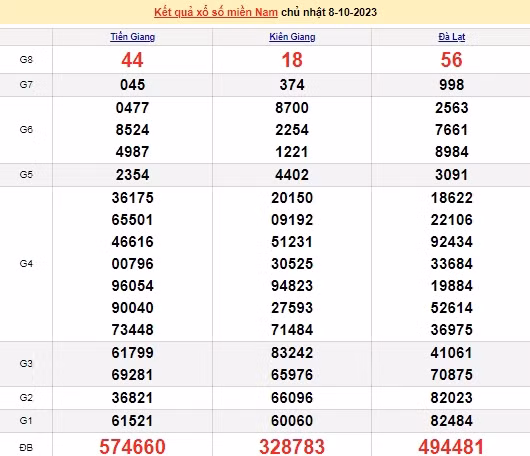Select the ĐB row label

tap(26, 448)
